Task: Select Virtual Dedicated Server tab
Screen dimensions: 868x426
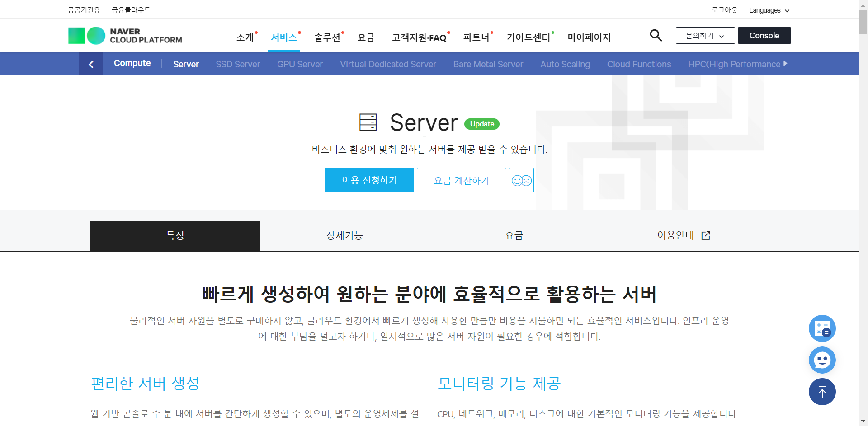Action: click(388, 64)
